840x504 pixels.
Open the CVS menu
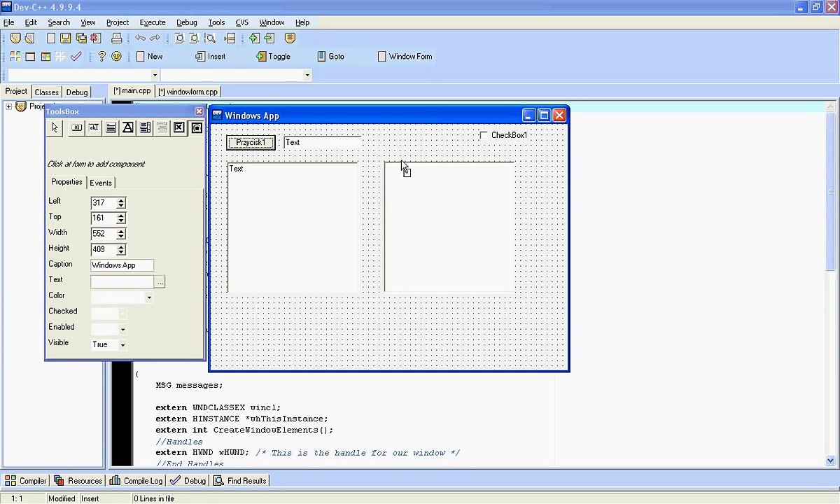(x=242, y=22)
